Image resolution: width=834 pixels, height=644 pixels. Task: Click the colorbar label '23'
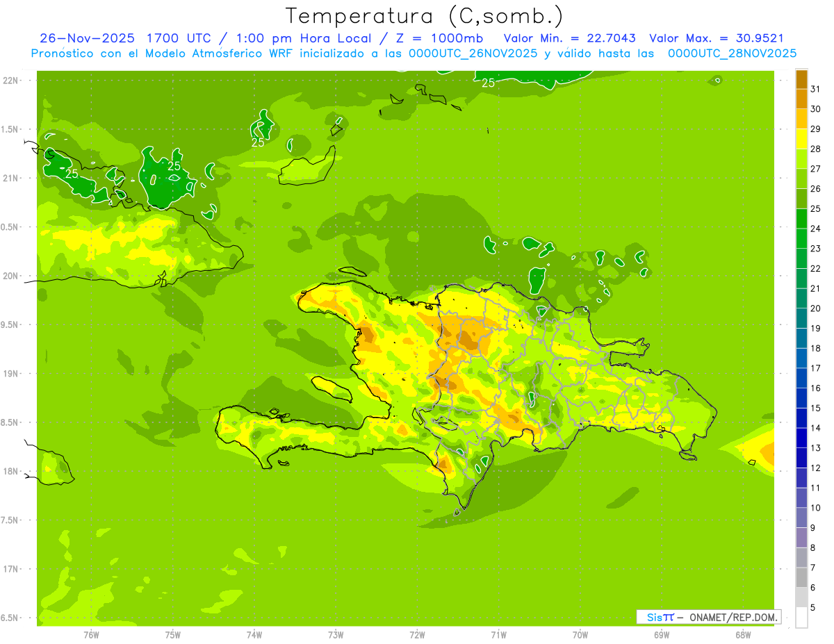[x=815, y=248]
